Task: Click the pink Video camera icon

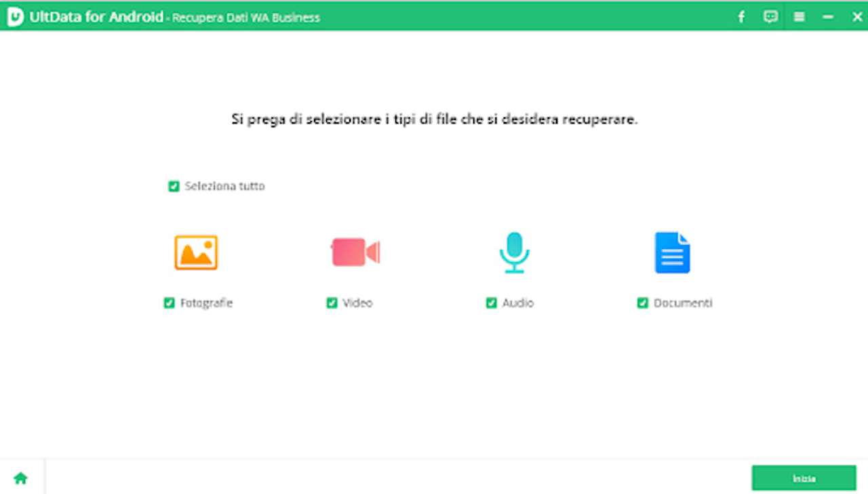Action: tap(355, 252)
